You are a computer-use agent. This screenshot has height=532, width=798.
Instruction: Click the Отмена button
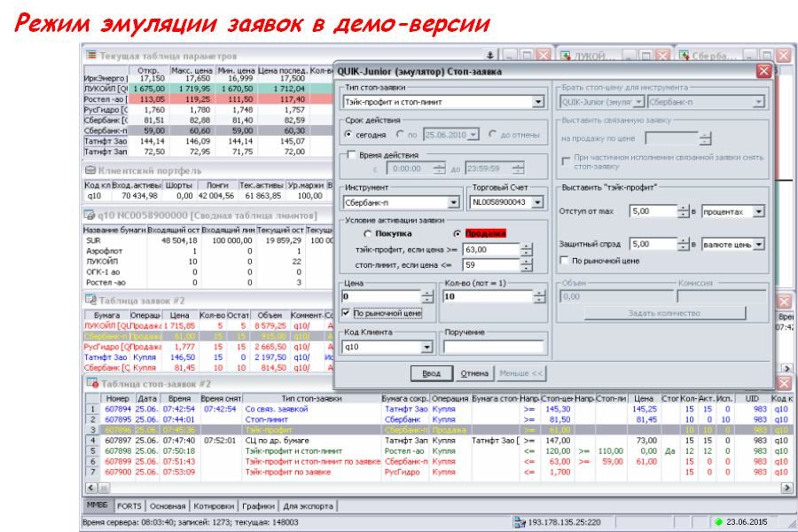click(474, 373)
